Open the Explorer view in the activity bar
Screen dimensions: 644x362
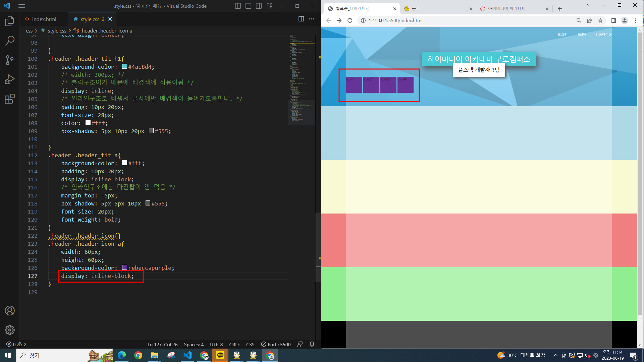(10, 21)
